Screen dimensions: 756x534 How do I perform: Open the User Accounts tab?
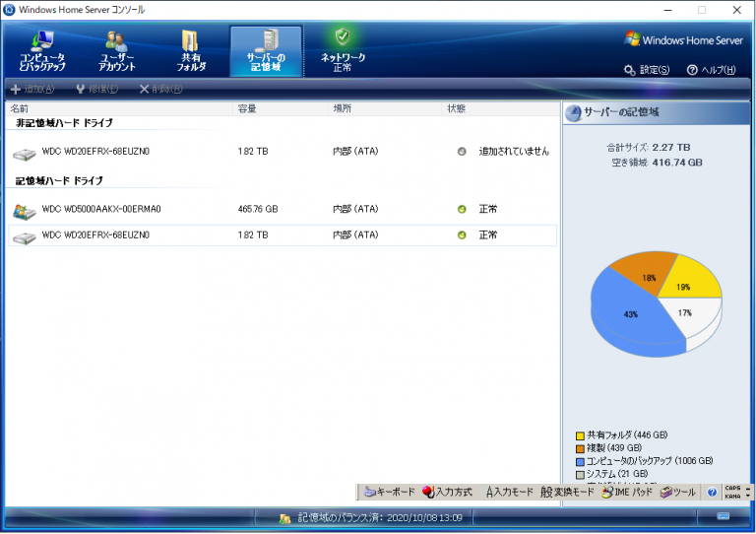(x=117, y=51)
